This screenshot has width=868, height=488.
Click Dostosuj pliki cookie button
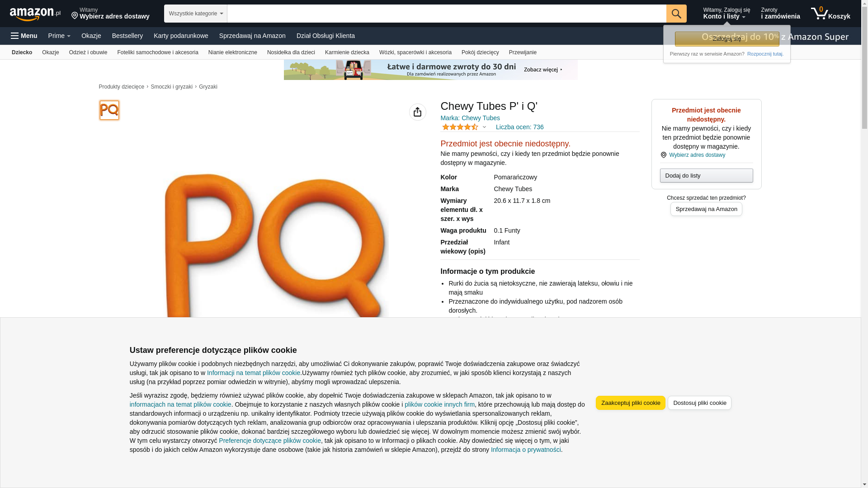point(699,403)
